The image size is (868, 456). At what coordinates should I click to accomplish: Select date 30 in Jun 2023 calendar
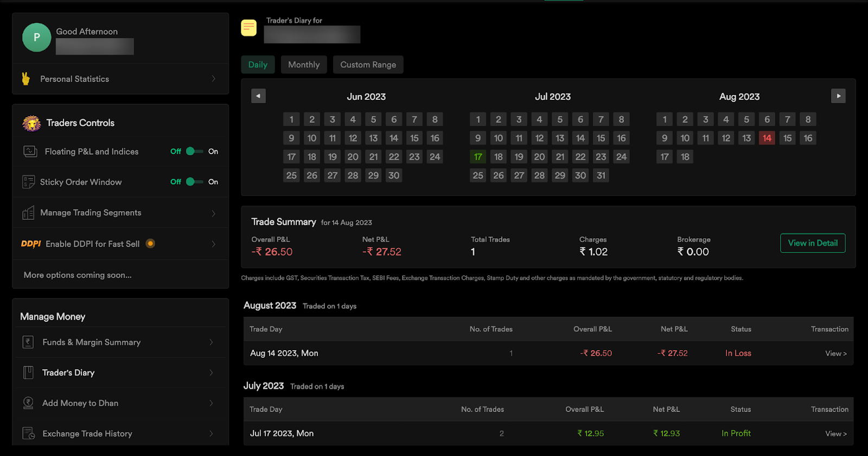pyautogui.click(x=394, y=175)
